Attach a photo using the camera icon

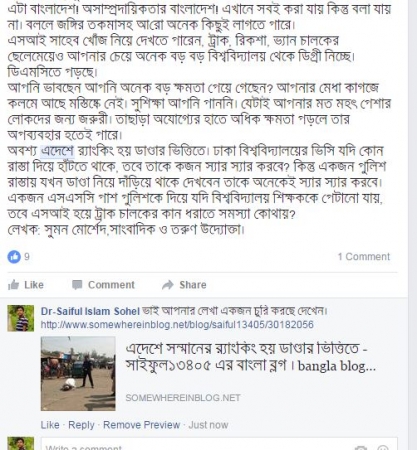[361, 448]
